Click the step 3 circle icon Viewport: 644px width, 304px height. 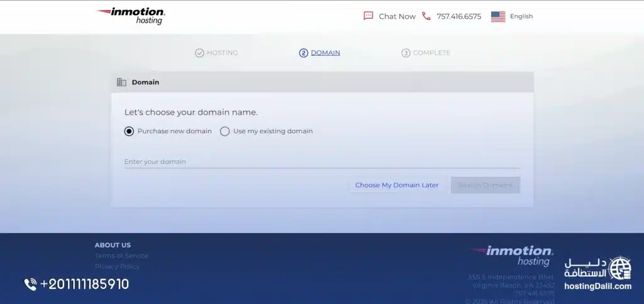tap(406, 53)
